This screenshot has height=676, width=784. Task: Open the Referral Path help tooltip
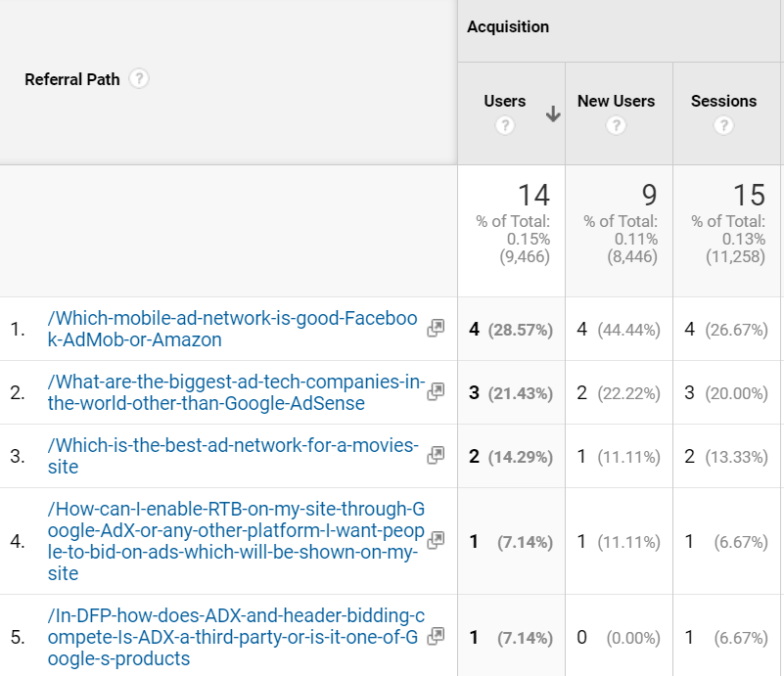[x=138, y=79]
